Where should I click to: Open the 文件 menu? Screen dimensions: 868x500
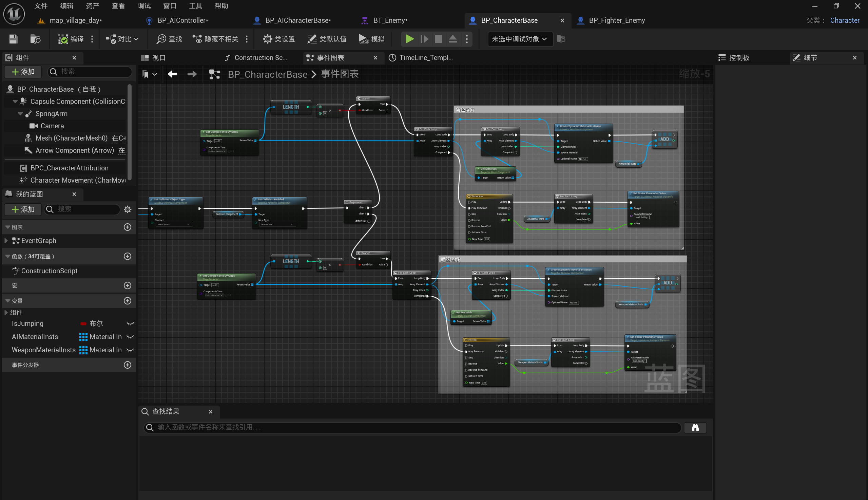point(41,6)
